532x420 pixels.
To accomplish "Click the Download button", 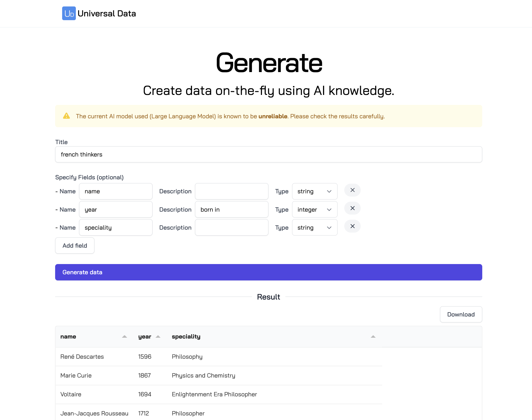I will tap(461, 314).
